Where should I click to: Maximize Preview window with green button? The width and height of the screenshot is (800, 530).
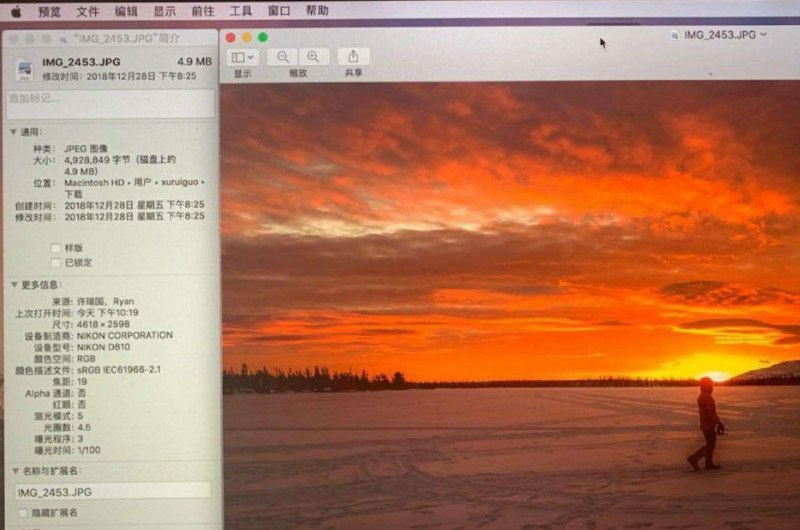click(x=263, y=37)
